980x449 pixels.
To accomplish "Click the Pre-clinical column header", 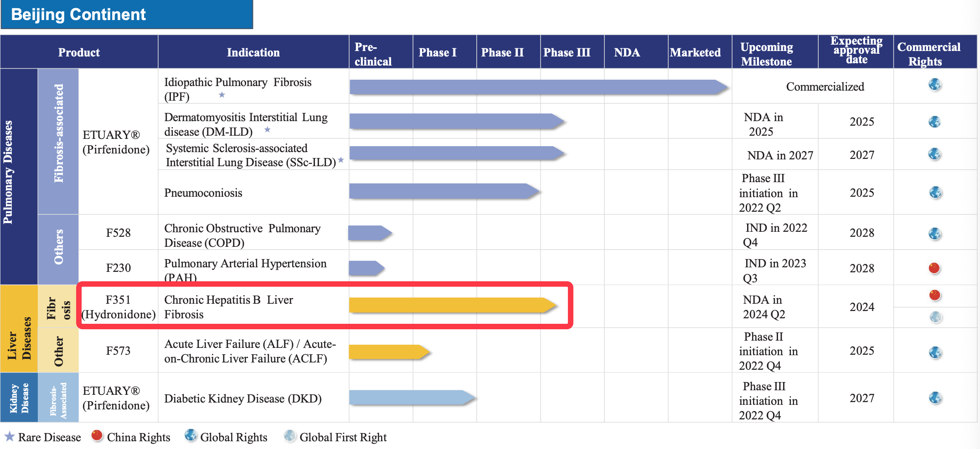I will [381, 52].
